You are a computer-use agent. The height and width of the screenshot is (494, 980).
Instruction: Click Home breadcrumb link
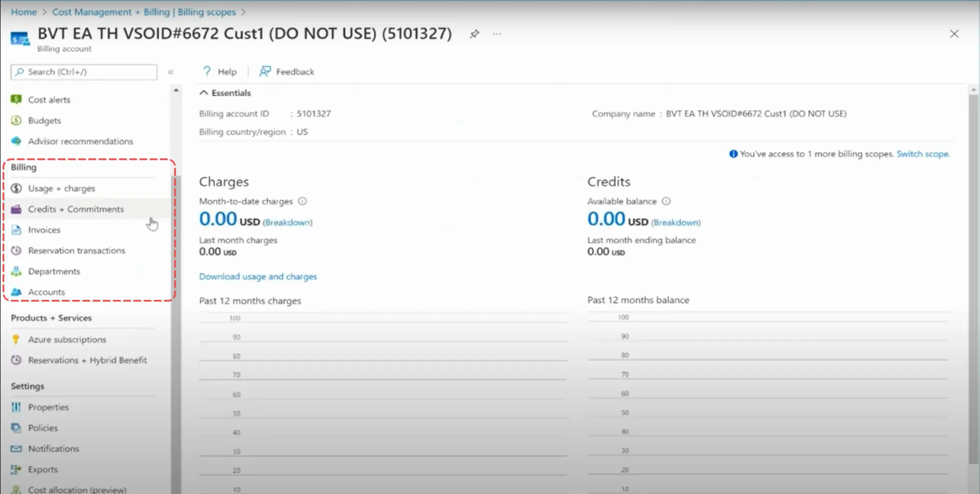pos(24,12)
